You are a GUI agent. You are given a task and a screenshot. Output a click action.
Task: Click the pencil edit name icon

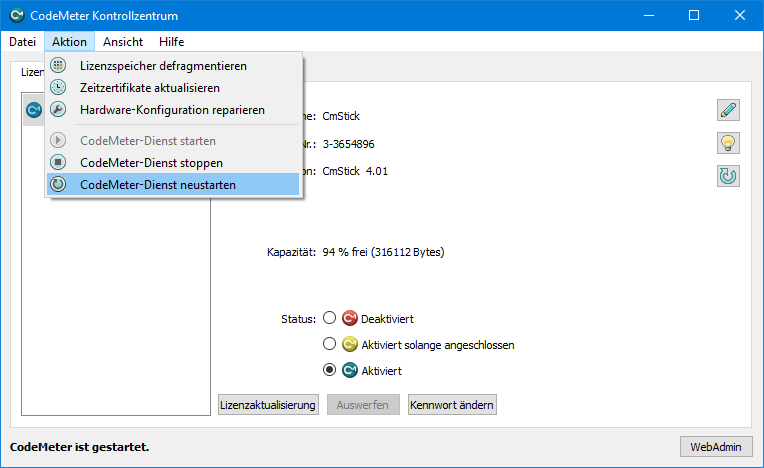(728, 110)
